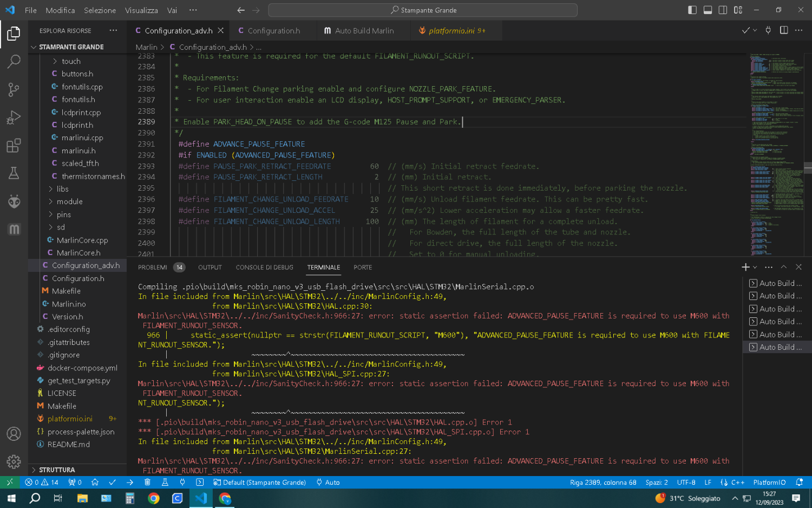Open Configuration.h in the file explorer
812x508 pixels.
point(78,278)
